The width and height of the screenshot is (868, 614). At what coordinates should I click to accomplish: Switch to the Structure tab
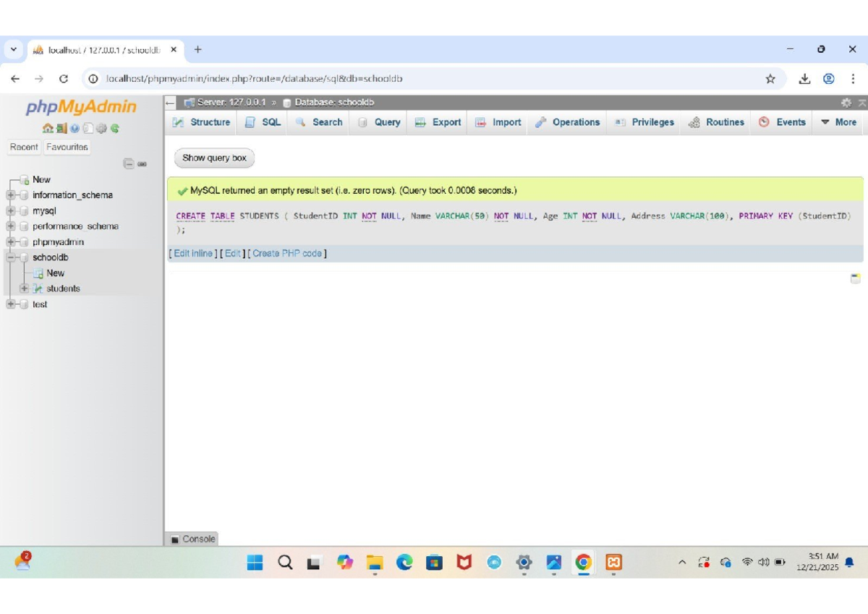pos(202,122)
